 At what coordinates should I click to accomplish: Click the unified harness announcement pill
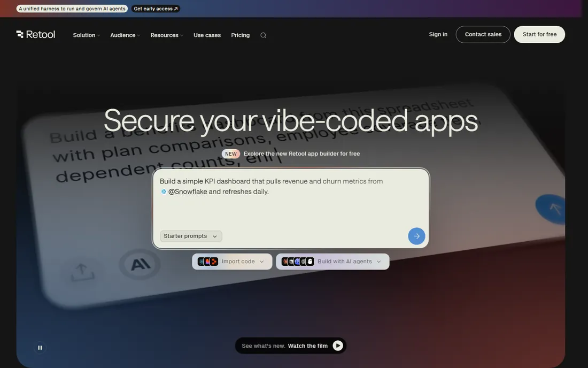pos(72,9)
